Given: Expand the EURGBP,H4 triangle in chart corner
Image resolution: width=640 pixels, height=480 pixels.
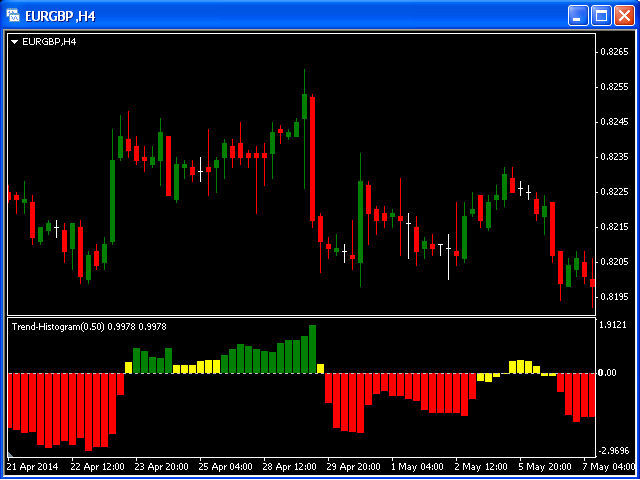Looking at the screenshot, I should pyautogui.click(x=14, y=41).
